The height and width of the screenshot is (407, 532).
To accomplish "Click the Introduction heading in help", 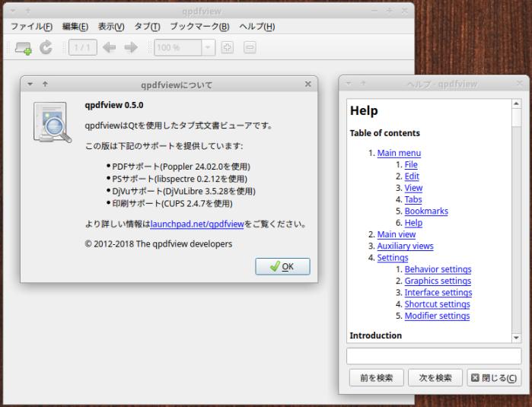I will [x=375, y=335].
